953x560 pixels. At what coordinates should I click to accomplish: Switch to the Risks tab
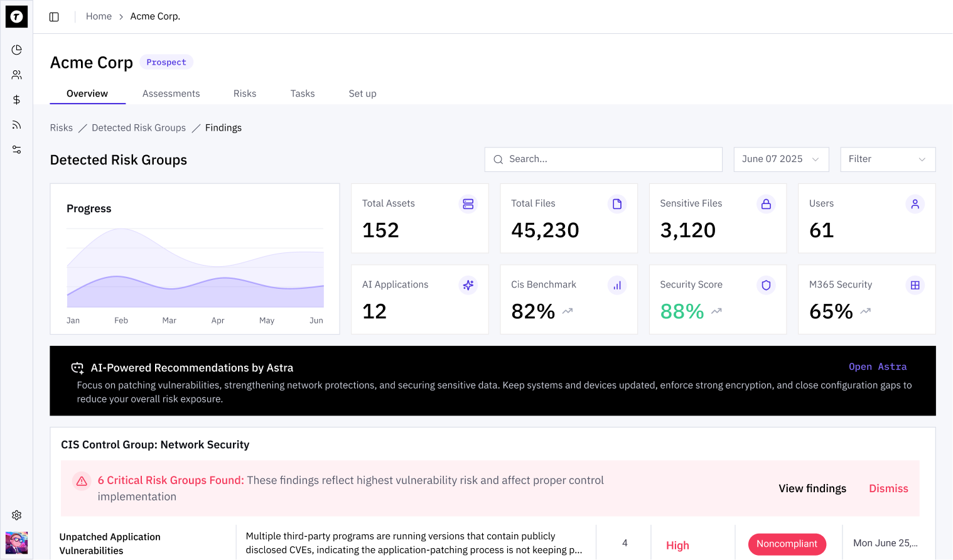(245, 94)
